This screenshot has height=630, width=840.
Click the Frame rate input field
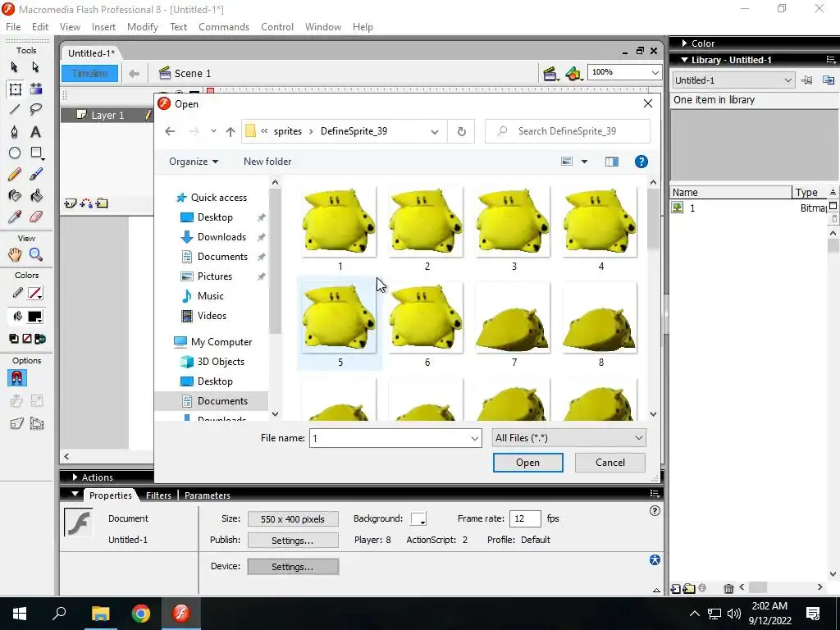coord(525,518)
